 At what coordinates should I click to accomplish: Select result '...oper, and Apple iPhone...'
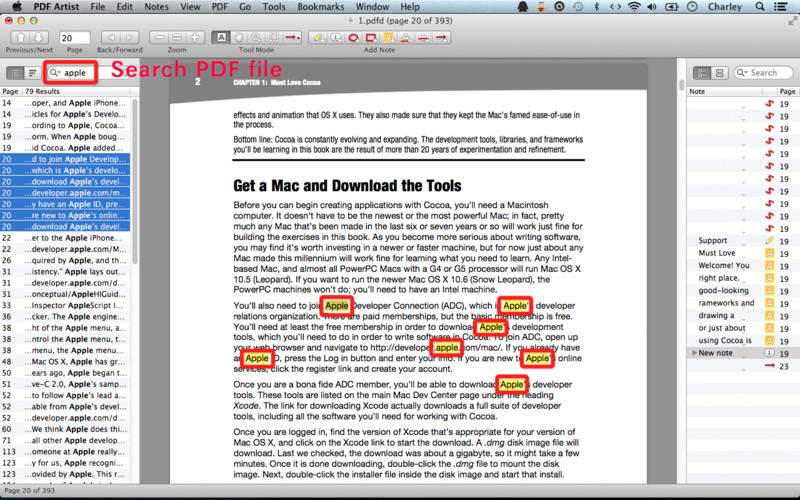[x=65, y=103]
